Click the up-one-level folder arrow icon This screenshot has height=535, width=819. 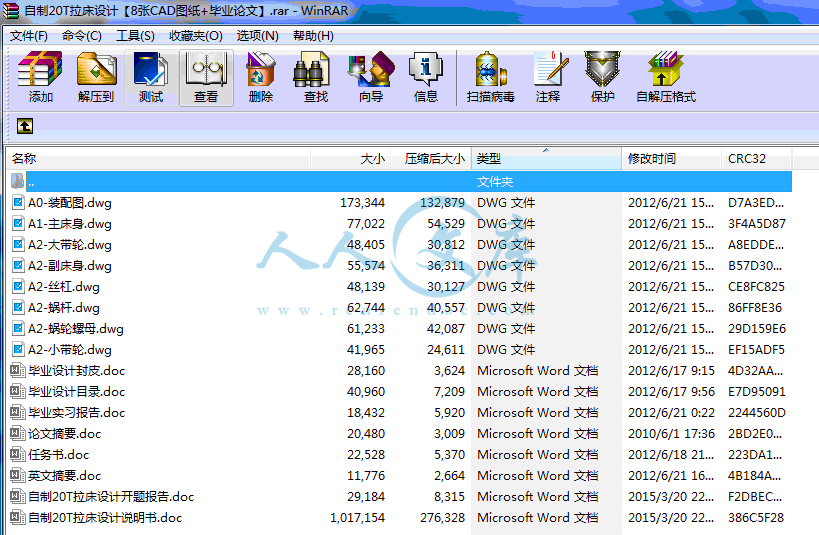pyautogui.click(x=25, y=126)
